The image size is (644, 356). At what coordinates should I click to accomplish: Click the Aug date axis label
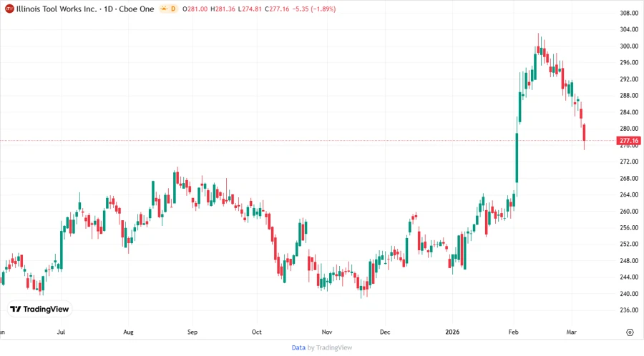click(128, 332)
